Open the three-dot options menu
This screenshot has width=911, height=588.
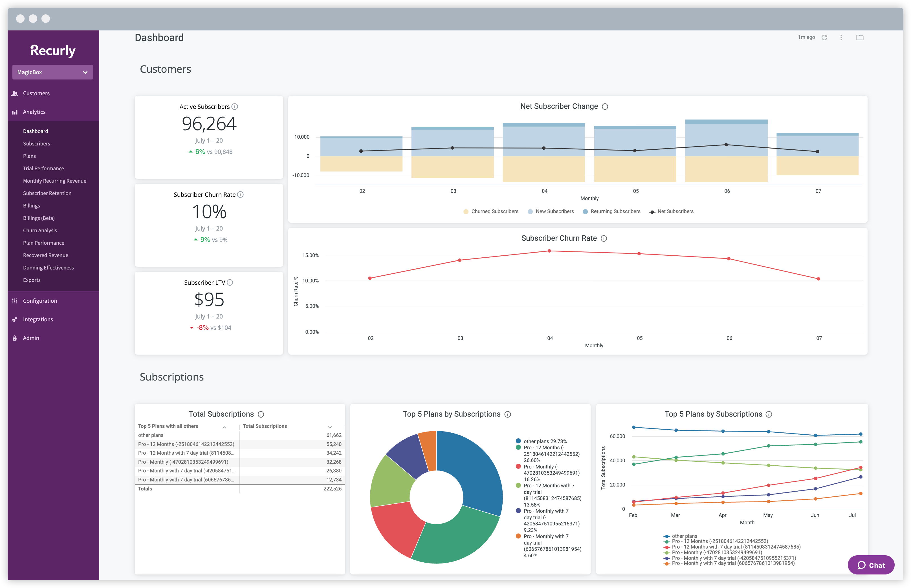tap(841, 37)
